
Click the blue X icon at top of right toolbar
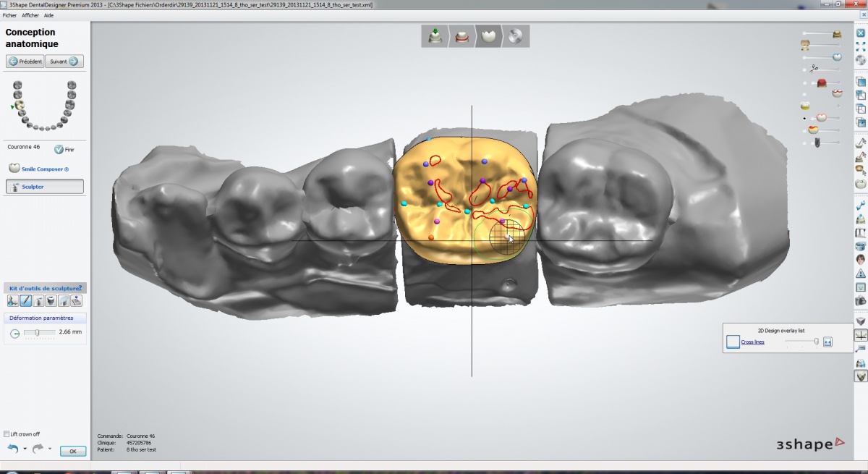tap(861, 32)
